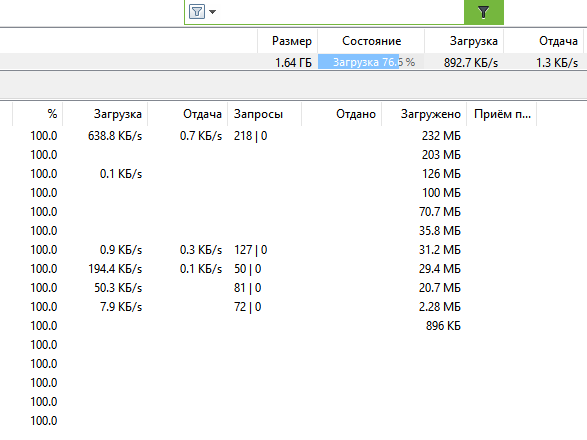Click the green filter apply button

484,12
